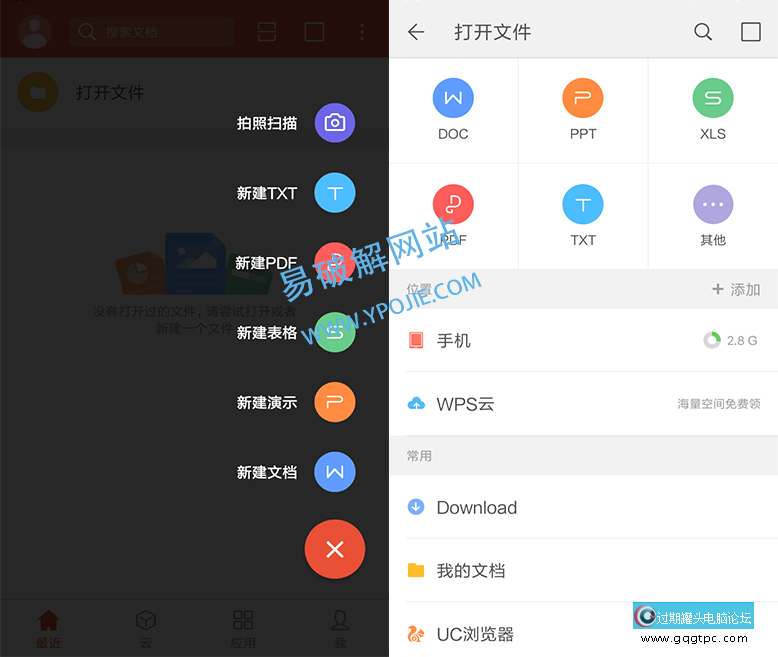Select the 新建文档 label
778x657 pixels.
coord(267,472)
